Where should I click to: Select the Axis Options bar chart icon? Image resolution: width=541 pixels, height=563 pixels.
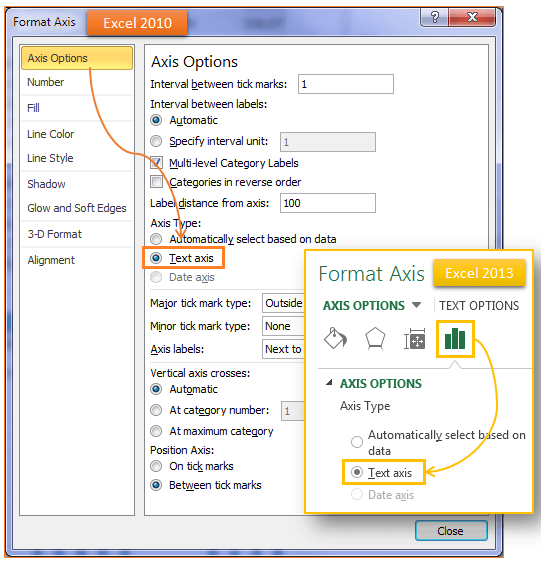coord(455,339)
